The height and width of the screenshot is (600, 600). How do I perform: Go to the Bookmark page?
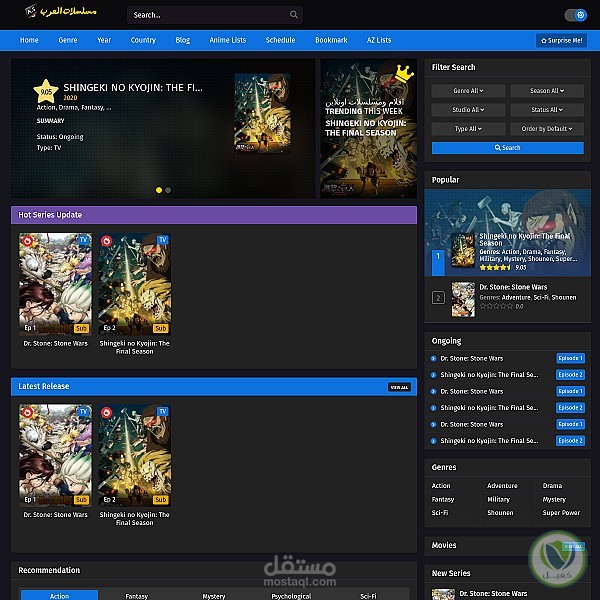pos(331,40)
